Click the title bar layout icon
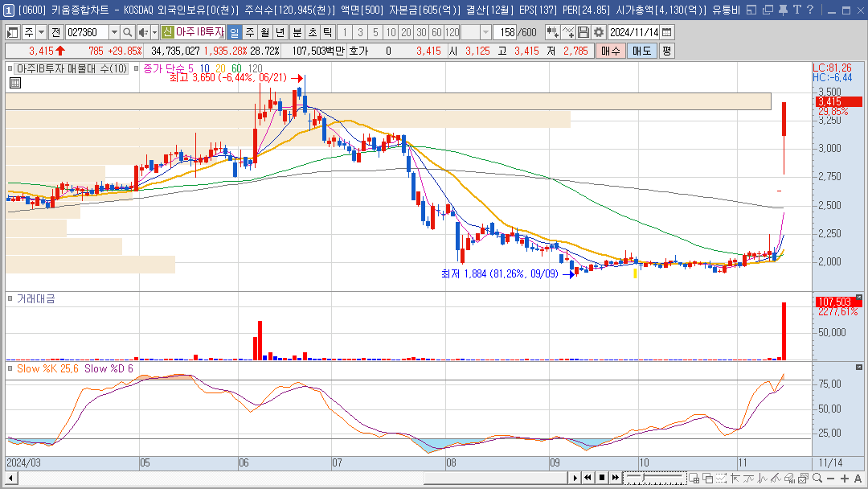The image size is (868, 489). point(751,10)
